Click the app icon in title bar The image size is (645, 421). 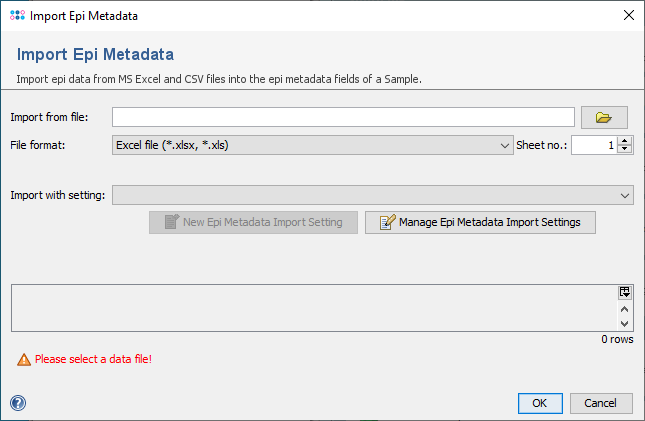point(17,16)
